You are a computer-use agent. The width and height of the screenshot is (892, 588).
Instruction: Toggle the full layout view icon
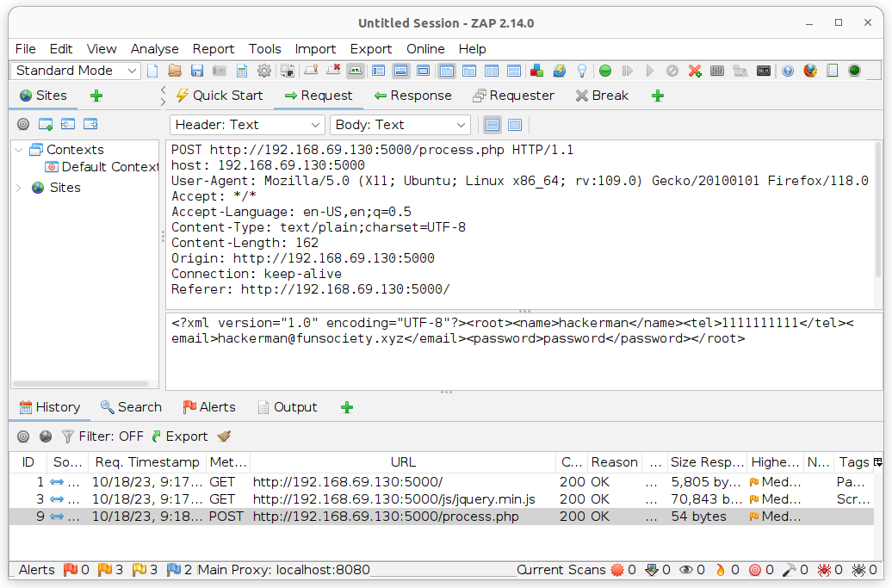423,71
